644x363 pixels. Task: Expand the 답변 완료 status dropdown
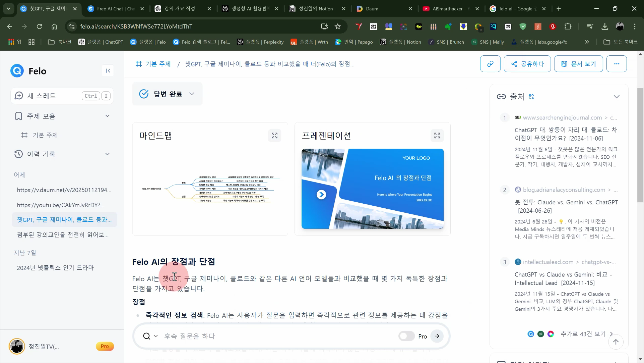pos(192,94)
